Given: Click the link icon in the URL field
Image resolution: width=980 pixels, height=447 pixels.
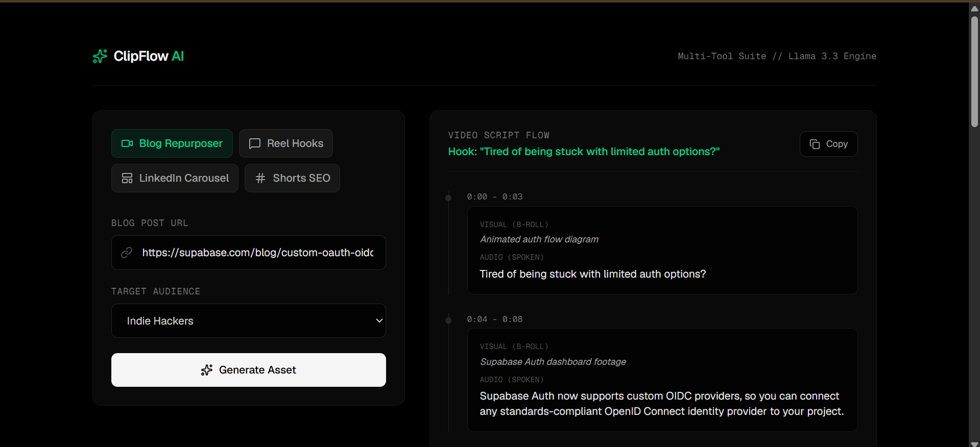Looking at the screenshot, I should [127, 253].
